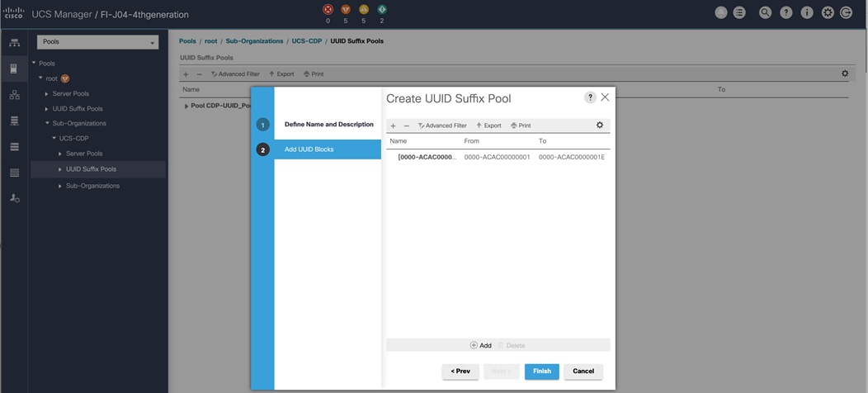The height and width of the screenshot is (393, 868).
Task: Open the SAN tab icon in sidebar
Action: coord(14,121)
